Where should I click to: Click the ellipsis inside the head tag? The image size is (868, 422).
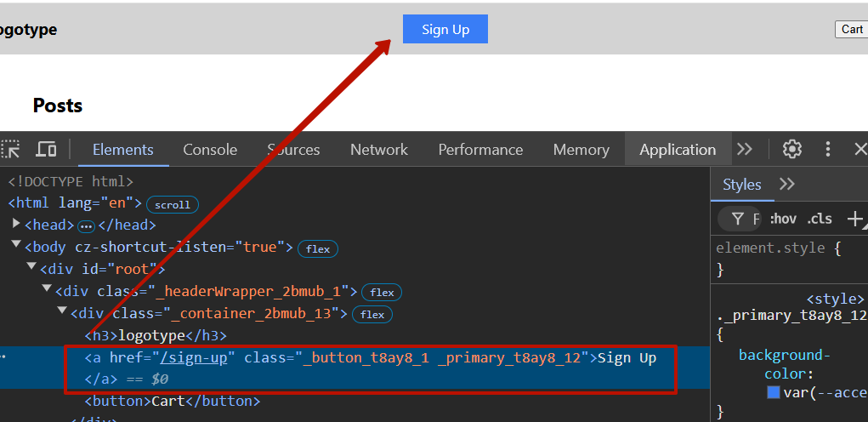86,226
